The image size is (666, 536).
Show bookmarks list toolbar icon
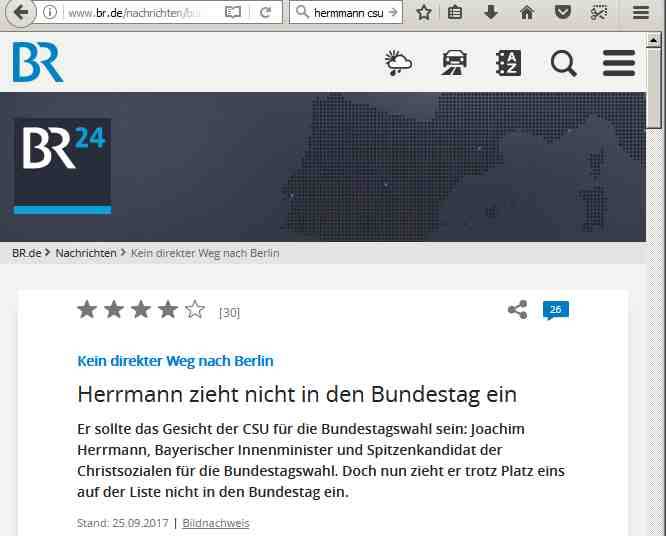point(455,12)
